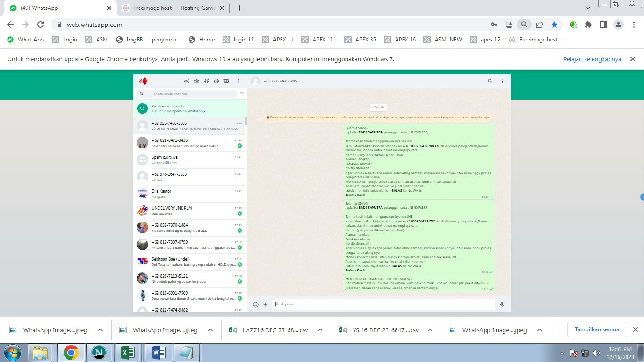Viewport: 644px width, 362px height.
Task: Open Word from the taskbar
Action: pyautogui.click(x=157, y=353)
